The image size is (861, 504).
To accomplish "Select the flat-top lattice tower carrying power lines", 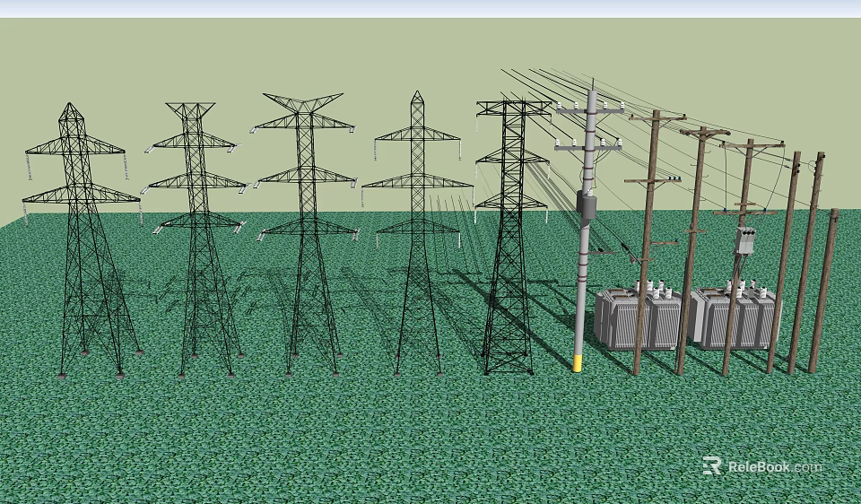I will pyautogui.click(x=511, y=237).
